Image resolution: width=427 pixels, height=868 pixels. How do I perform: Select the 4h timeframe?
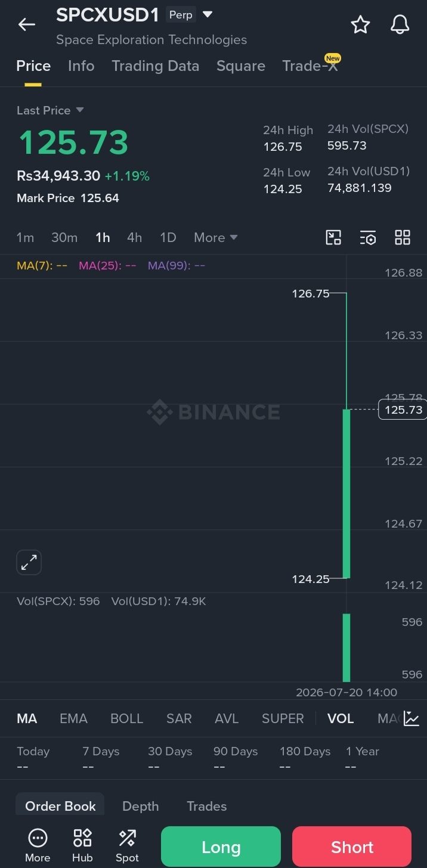pyautogui.click(x=134, y=237)
